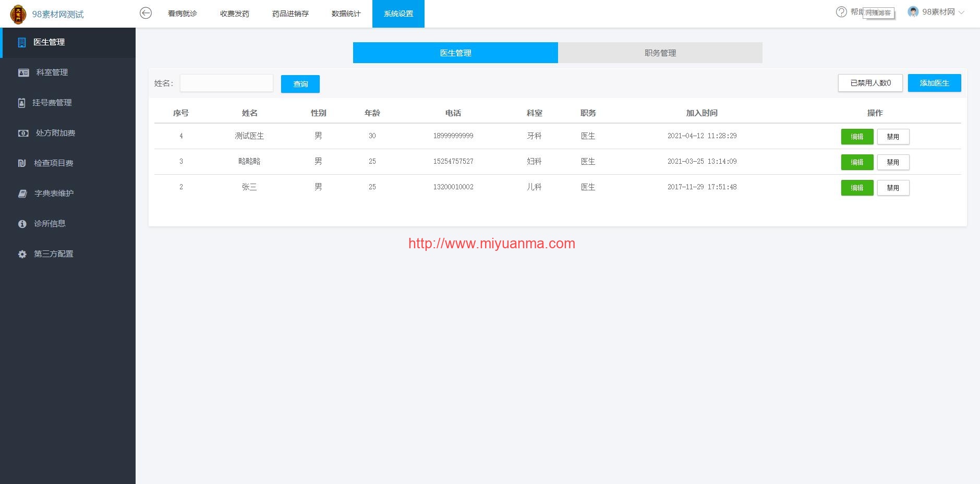
Task: Open 挂号费管理 in the sidebar
Action: point(68,103)
